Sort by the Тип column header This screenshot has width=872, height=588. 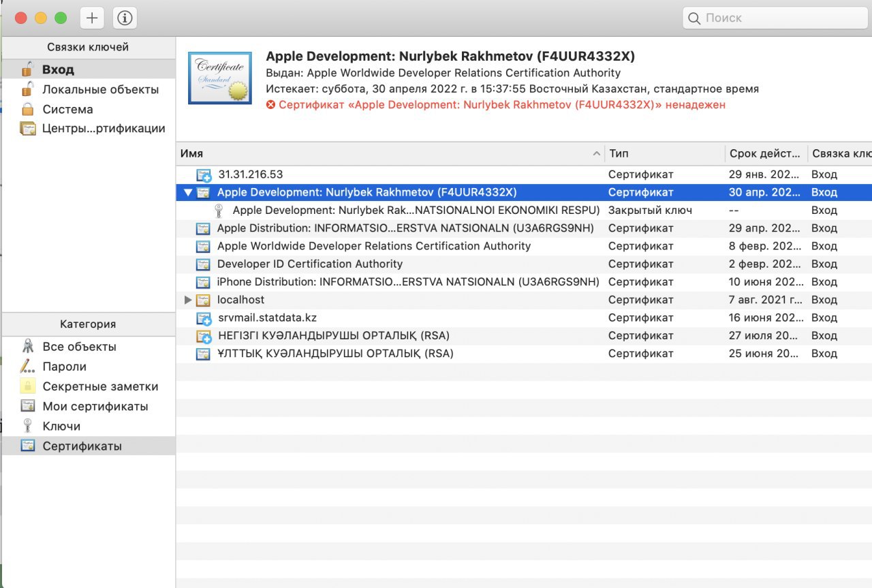(x=665, y=154)
